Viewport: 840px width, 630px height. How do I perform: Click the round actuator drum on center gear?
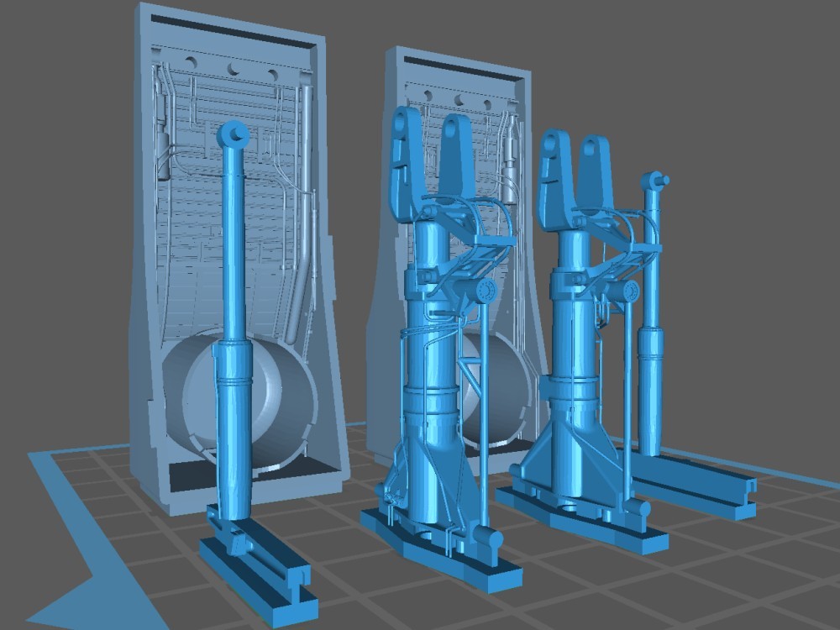pyautogui.click(x=486, y=291)
